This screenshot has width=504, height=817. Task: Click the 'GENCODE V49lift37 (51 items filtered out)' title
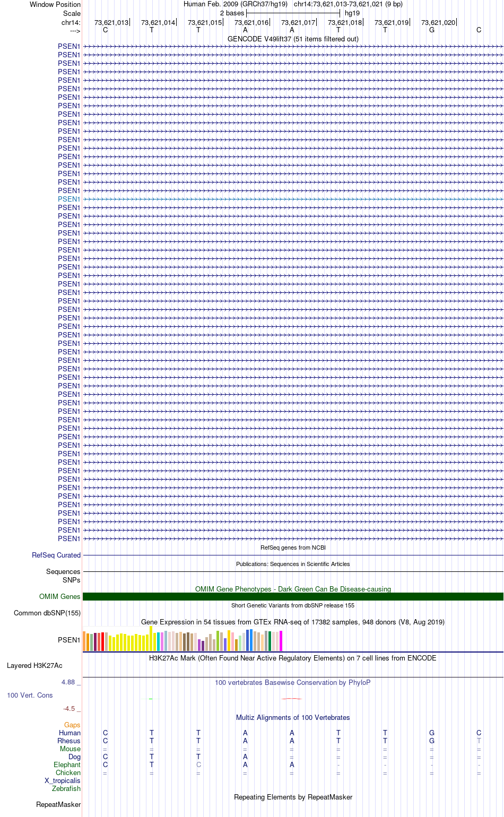(x=293, y=39)
